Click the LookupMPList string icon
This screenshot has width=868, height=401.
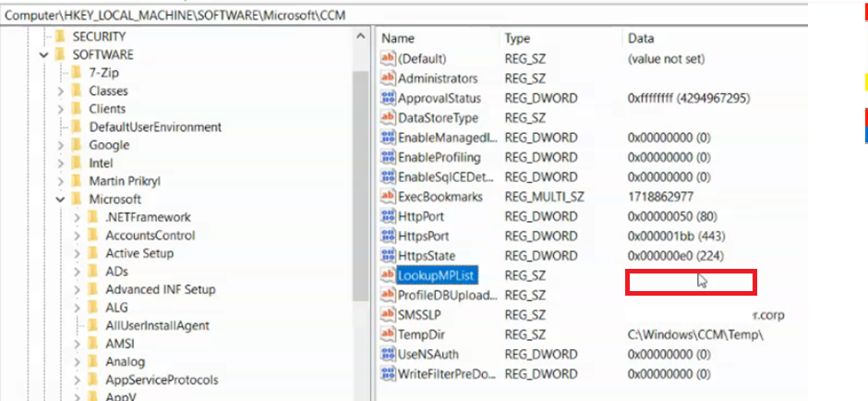coord(388,275)
